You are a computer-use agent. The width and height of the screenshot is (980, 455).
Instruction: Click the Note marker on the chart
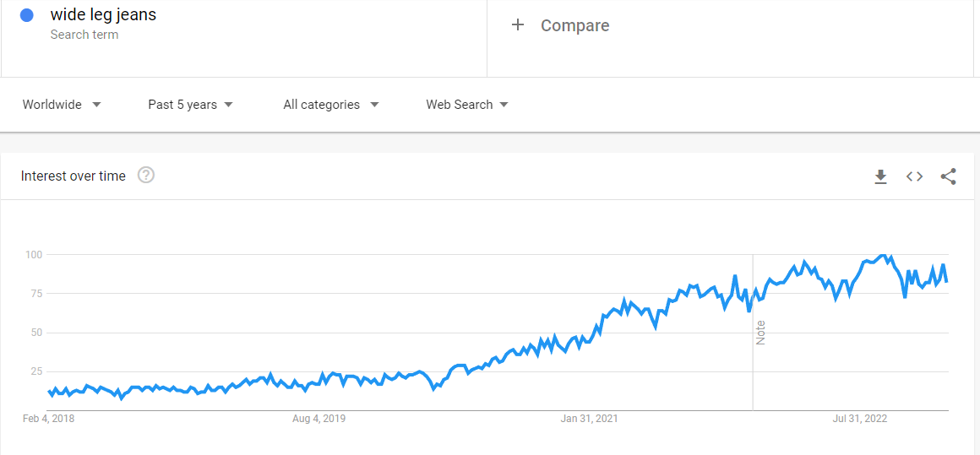[x=760, y=333]
